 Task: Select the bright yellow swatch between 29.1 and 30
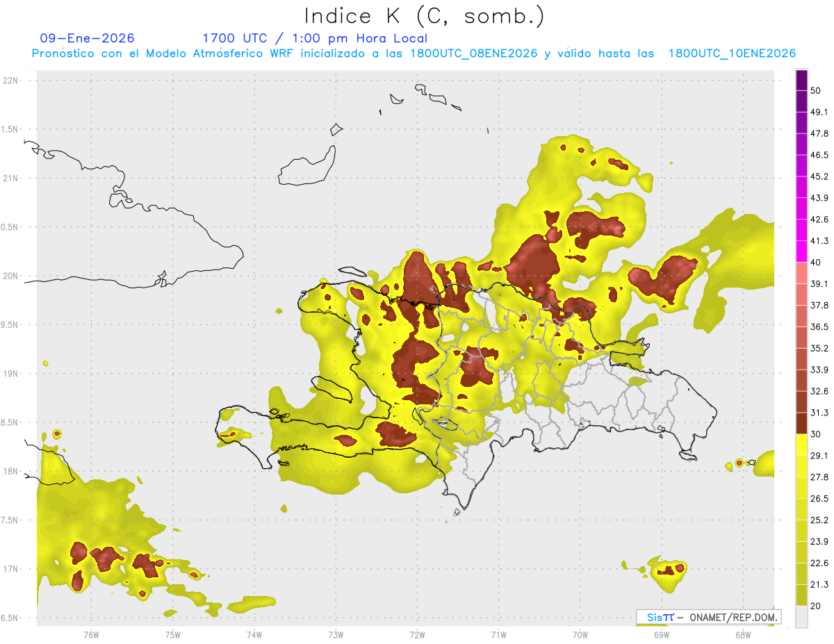[801, 445]
